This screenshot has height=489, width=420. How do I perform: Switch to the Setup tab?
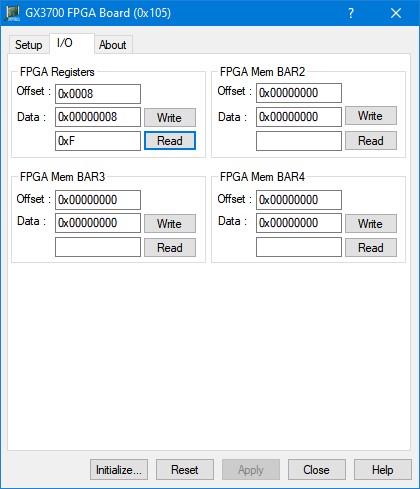(x=29, y=45)
